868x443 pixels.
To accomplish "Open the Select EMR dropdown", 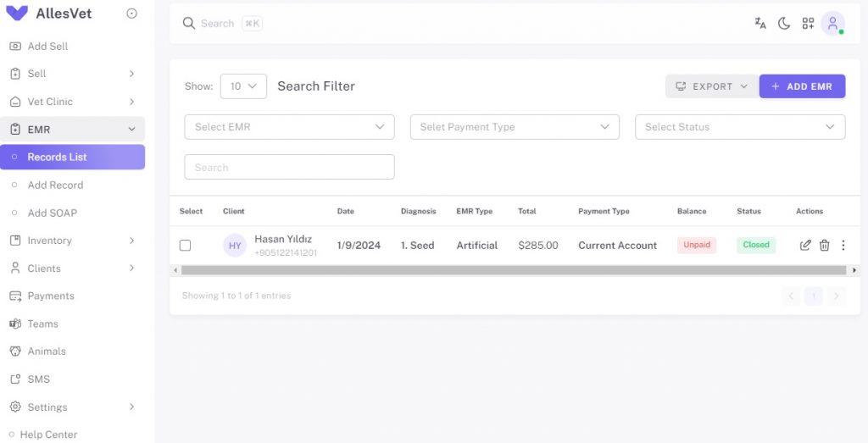I will pyautogui.click(x=290, y=127).
